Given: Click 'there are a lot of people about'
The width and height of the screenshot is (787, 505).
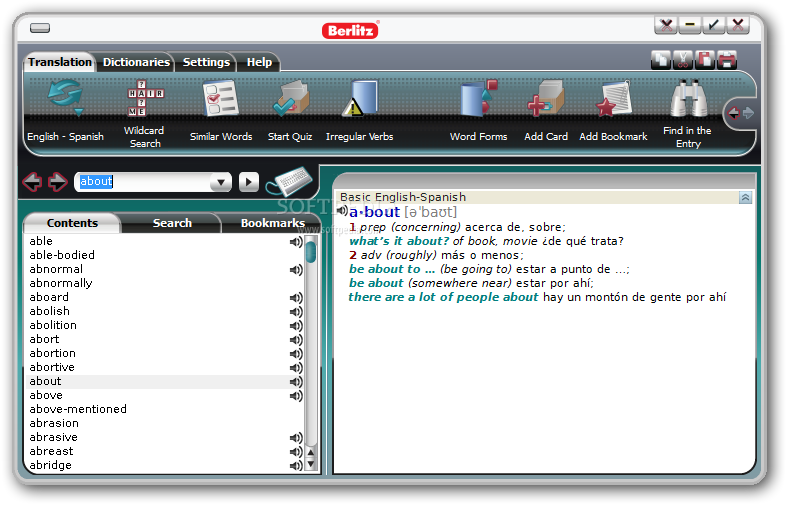Looking at the screenshot, I should (444, 297).
